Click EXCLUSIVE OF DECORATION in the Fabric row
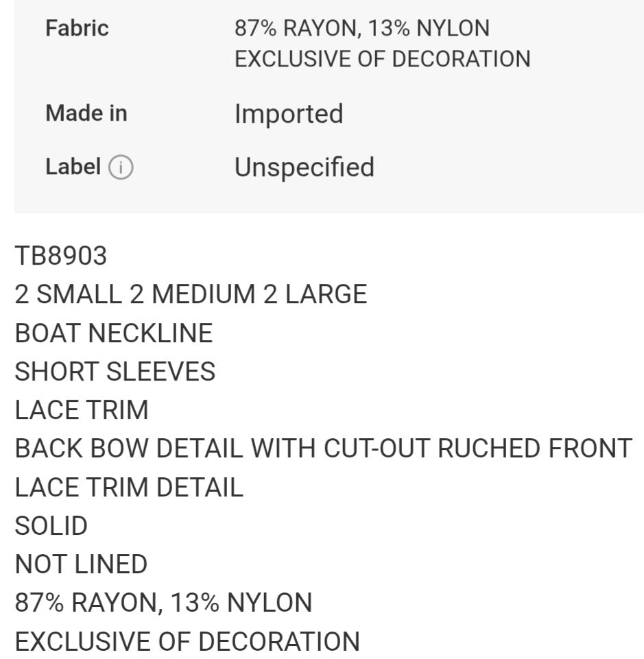The width and height of the screenshot is (644, 659). coord(383,59)
